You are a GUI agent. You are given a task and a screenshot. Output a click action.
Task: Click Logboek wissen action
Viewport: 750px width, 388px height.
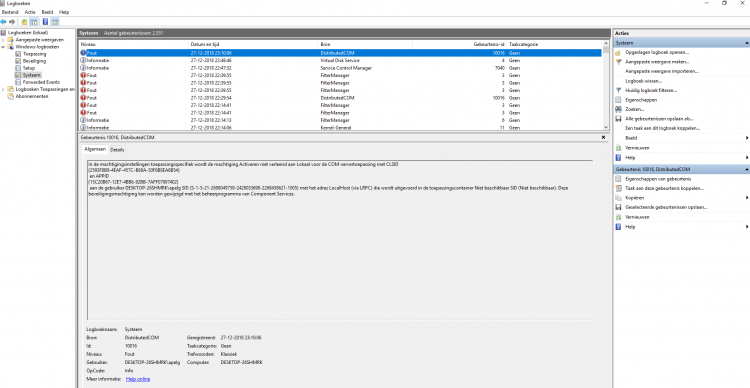[643, 81]
